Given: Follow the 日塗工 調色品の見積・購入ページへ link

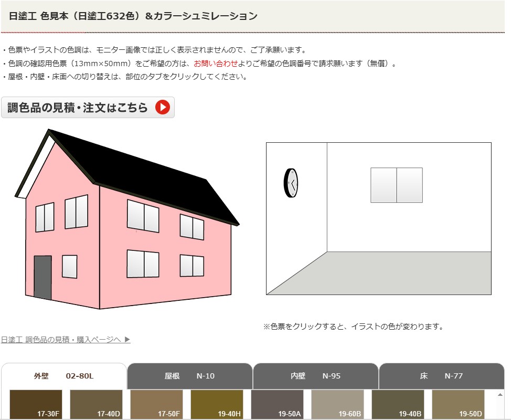Looking at the screenshot, I should [x=66, y=340].
